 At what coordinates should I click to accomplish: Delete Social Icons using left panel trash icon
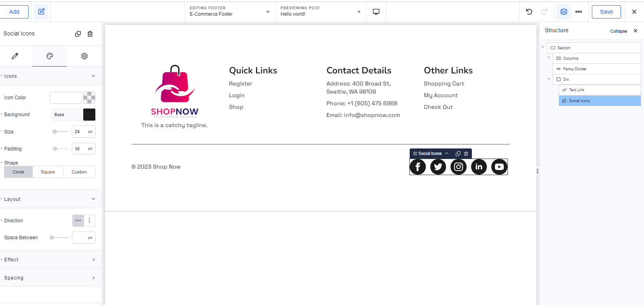90,34
